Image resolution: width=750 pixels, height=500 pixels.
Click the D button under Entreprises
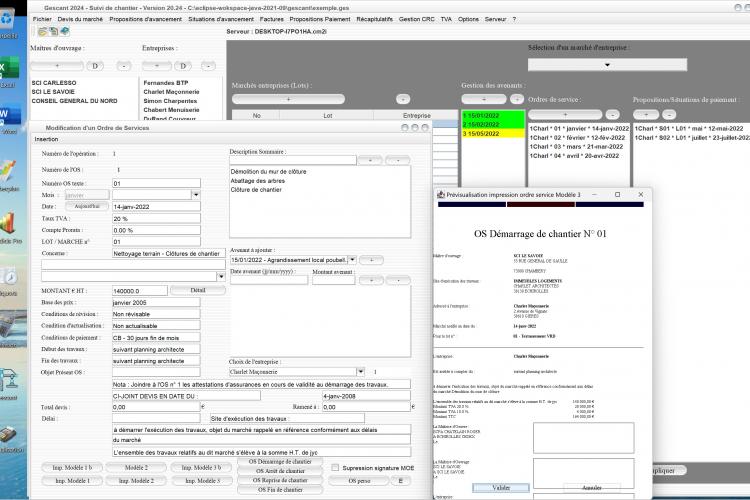[x=183, y=66]
